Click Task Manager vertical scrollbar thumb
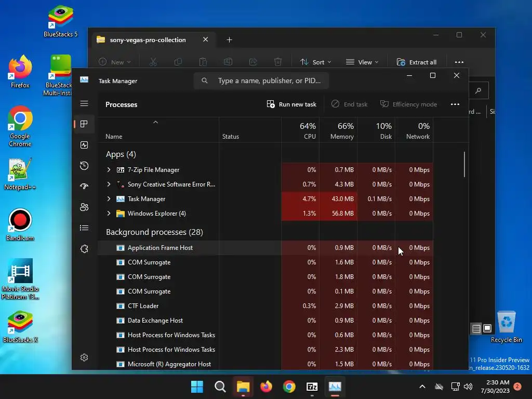 point(464,164)
